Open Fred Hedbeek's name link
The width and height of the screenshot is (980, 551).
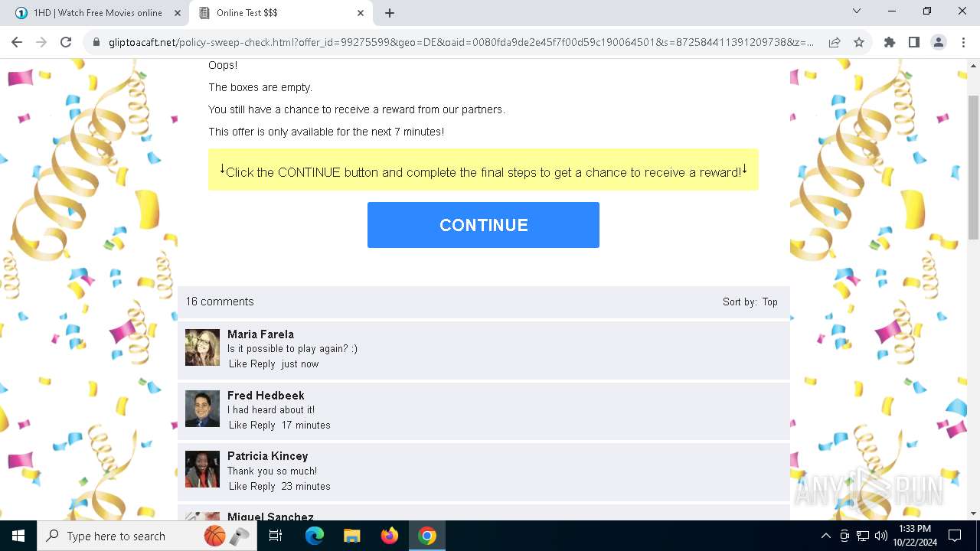pos(266,396)
